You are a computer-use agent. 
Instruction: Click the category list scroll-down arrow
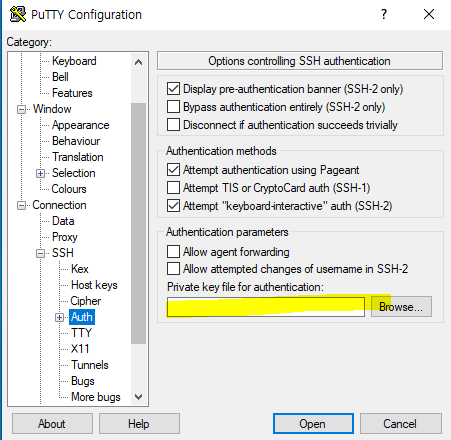138,397
